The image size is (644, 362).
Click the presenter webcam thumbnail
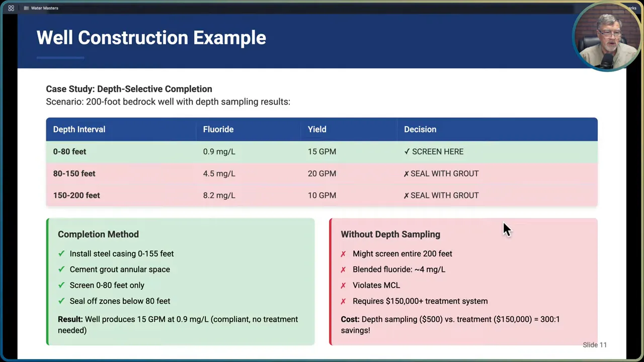point(607,35)
